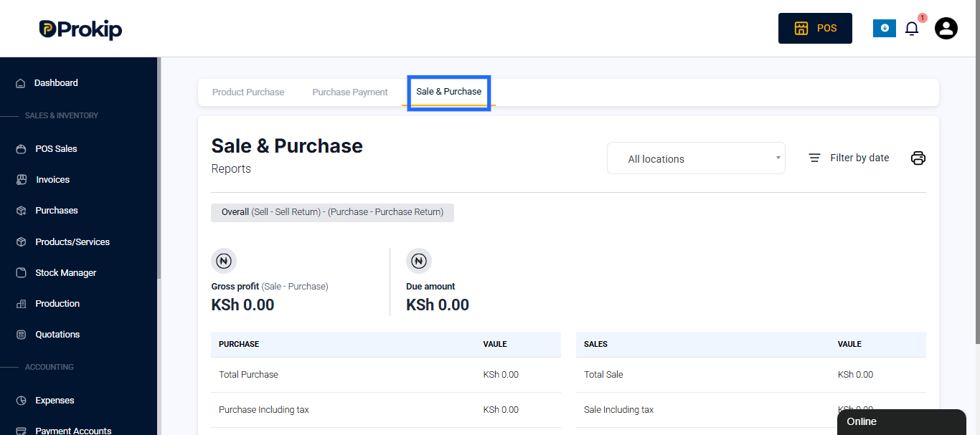The image size is (980, 435).
Task: Click the SALES & INVENTORY section label
Action: point(62,115)
